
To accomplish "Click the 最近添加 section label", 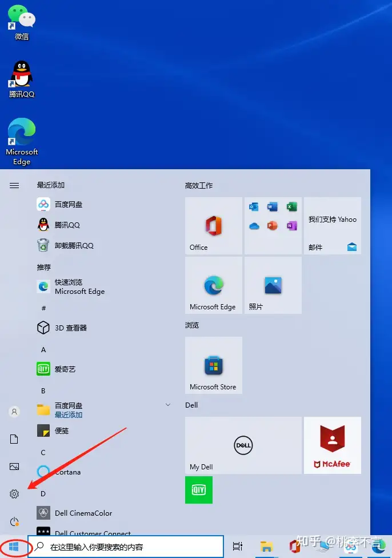I will pyautogui.click(x=50, y=185).
